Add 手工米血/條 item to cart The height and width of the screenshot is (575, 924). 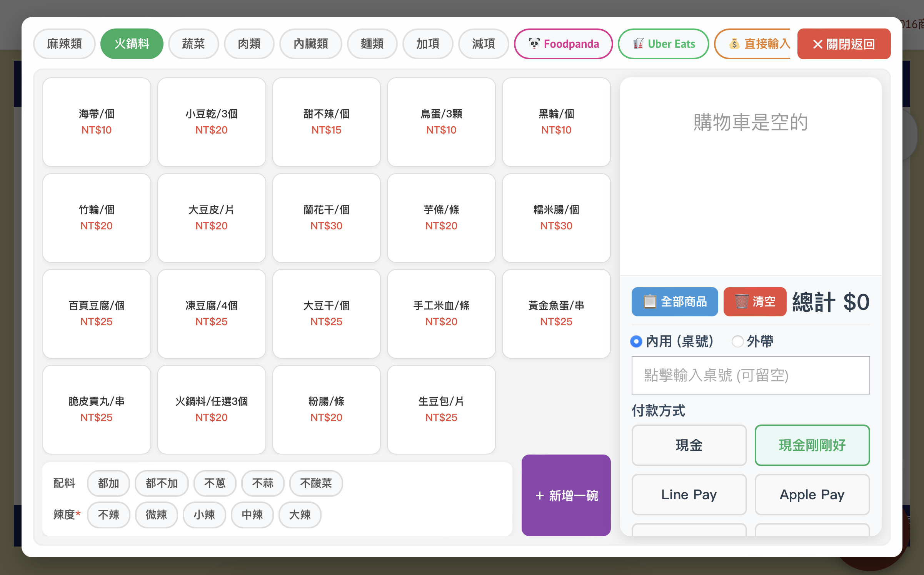(x=441, y=314)
